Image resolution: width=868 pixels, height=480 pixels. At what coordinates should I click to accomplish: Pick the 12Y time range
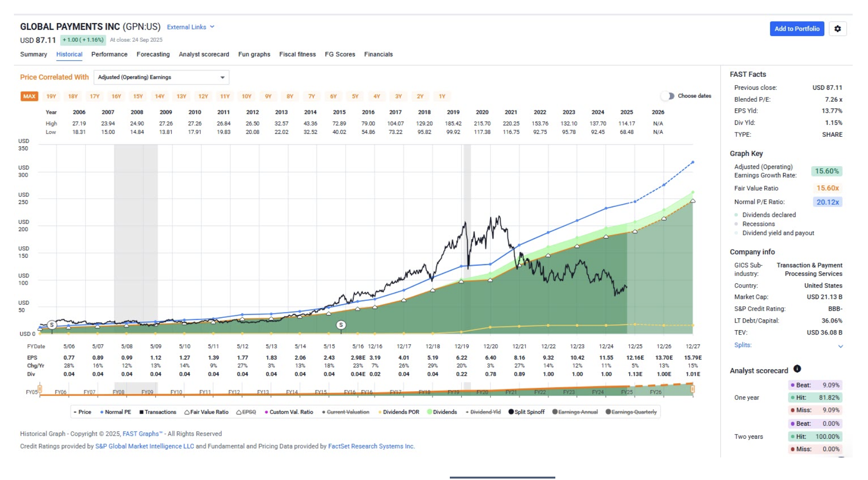pyautogui.click(x=203, y=96)
